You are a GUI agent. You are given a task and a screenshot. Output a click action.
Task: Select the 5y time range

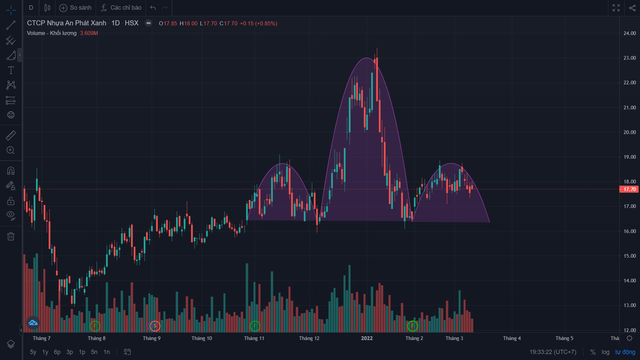tap(33, 352)
